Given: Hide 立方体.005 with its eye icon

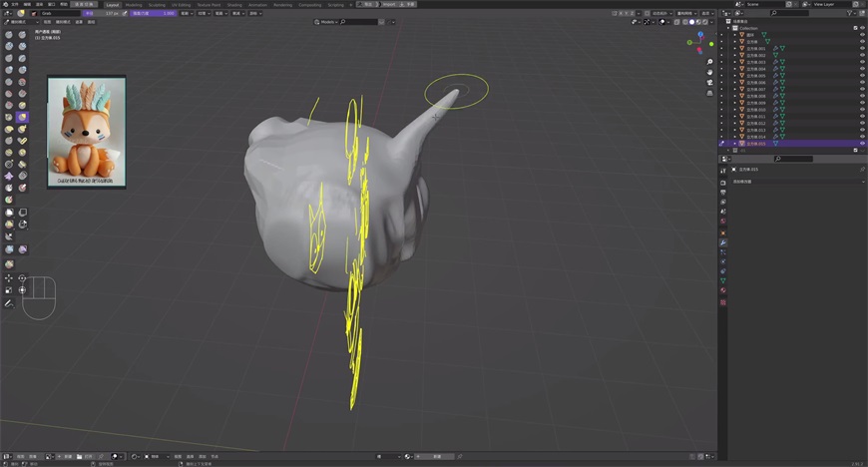Looking at the screenshot, I should pyautogui.click(x=862, y=76).
